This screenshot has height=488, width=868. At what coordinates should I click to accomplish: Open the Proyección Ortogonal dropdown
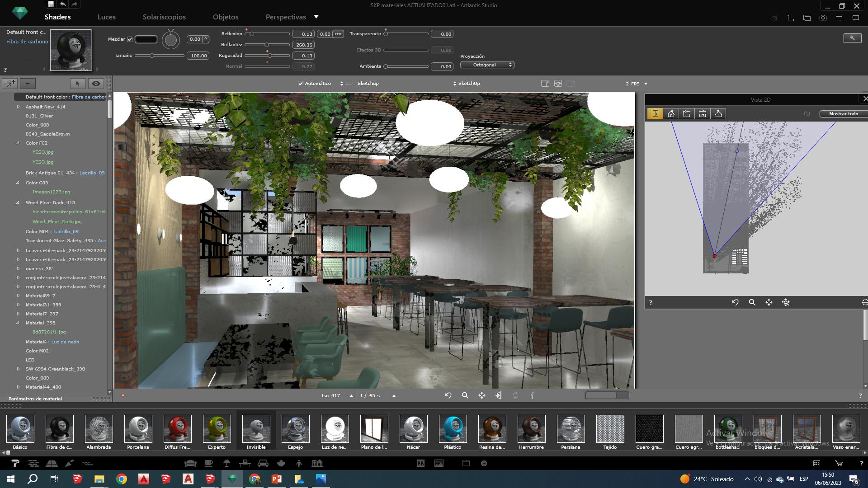487,65
